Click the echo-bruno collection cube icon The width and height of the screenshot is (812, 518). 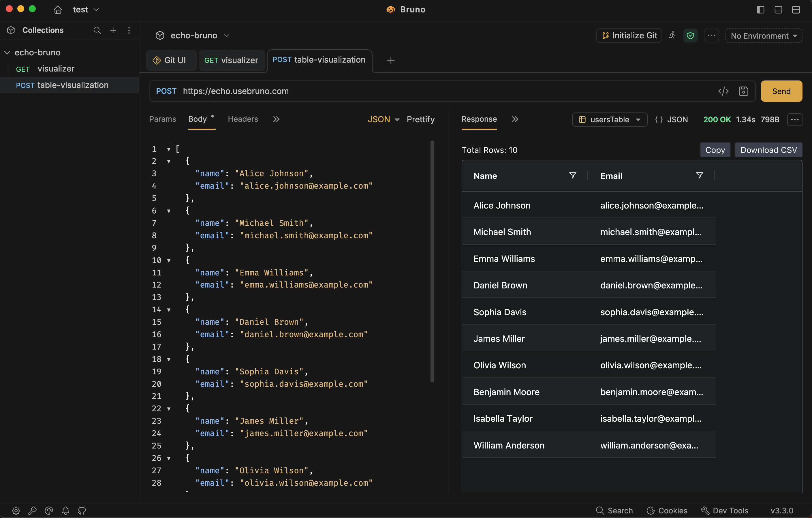tap(160, 35)
